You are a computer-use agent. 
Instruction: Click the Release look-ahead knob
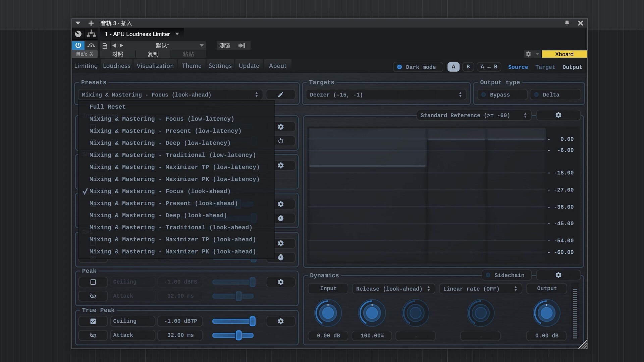[x=372, y=313]
